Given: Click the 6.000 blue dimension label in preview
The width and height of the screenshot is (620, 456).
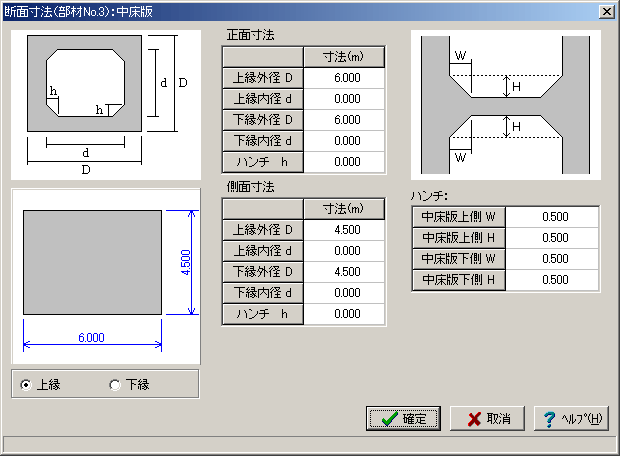Looking at the screenshot, I should coord(91,338).
